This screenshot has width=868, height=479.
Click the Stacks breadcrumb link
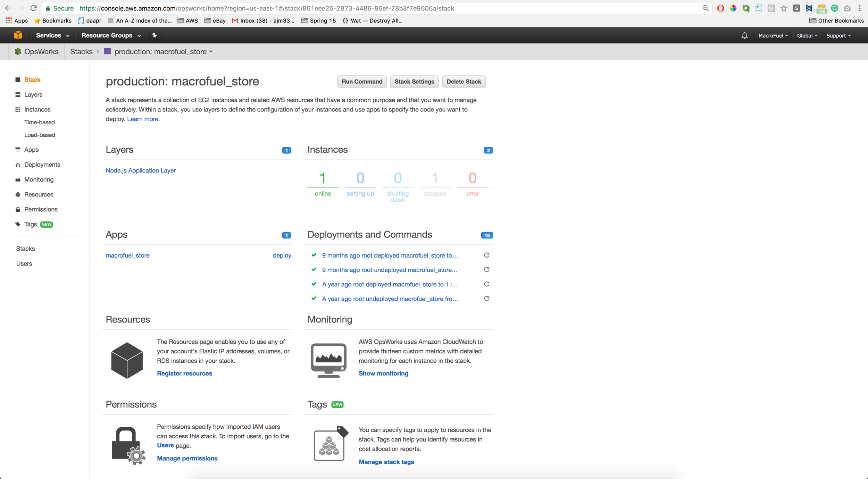81,52
